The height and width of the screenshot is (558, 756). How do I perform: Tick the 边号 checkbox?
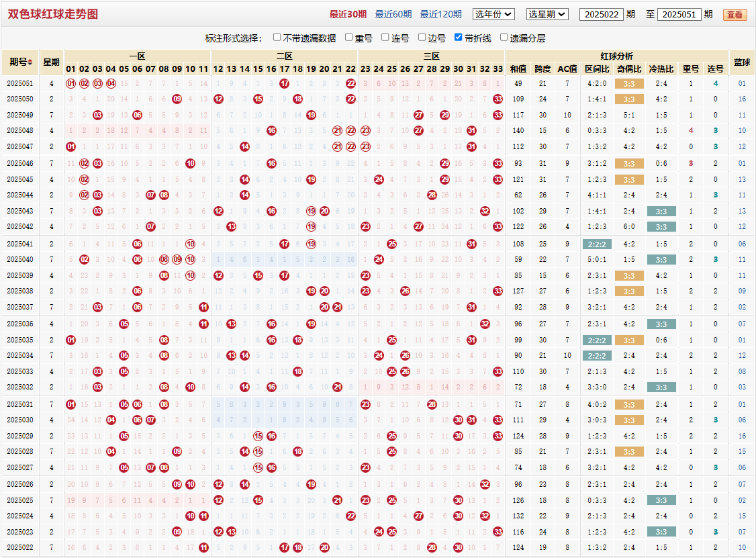click(x=422, y=37)
